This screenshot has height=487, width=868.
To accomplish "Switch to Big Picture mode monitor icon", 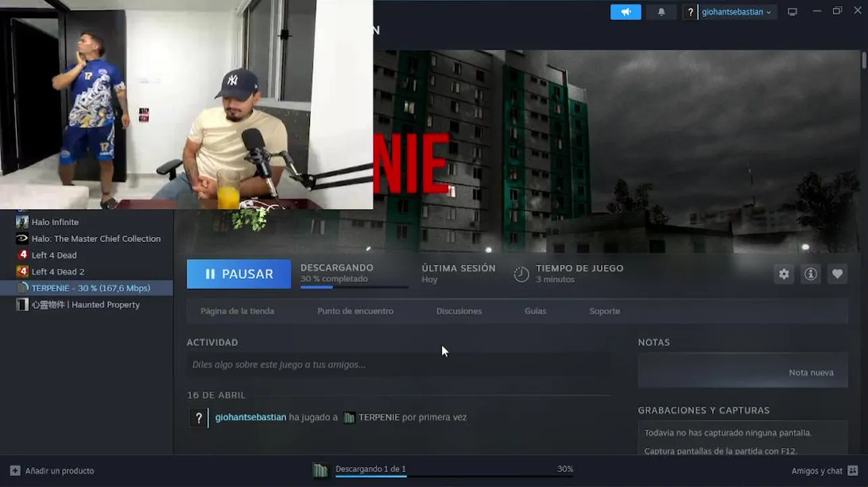I will coord(792,11).
